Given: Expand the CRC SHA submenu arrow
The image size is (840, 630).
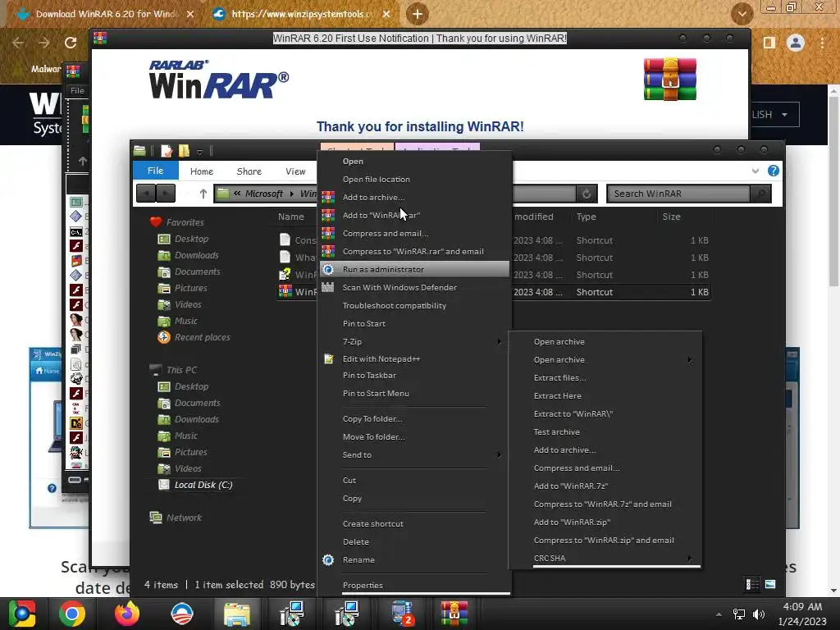Looking at the screenshot, I should tap(689, 558).
